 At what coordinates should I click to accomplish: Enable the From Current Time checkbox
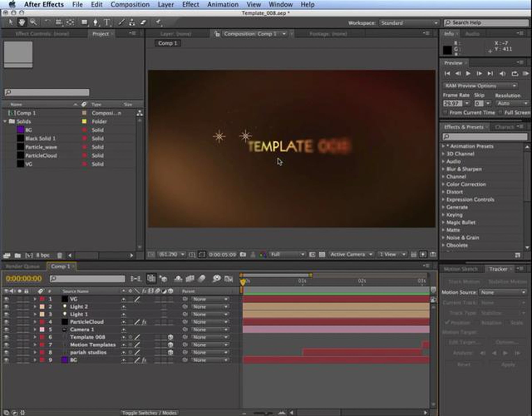click(445, 112)
